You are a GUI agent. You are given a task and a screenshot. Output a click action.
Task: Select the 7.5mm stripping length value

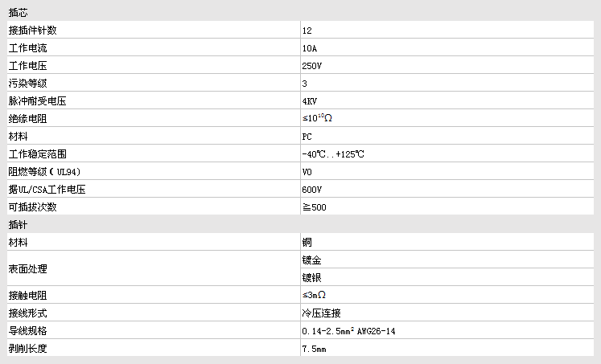coord(314,349)
